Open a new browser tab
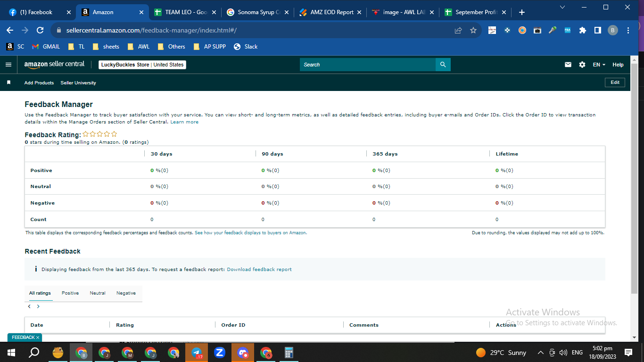Viewport: 644px width, 362px height. [521, 12]
